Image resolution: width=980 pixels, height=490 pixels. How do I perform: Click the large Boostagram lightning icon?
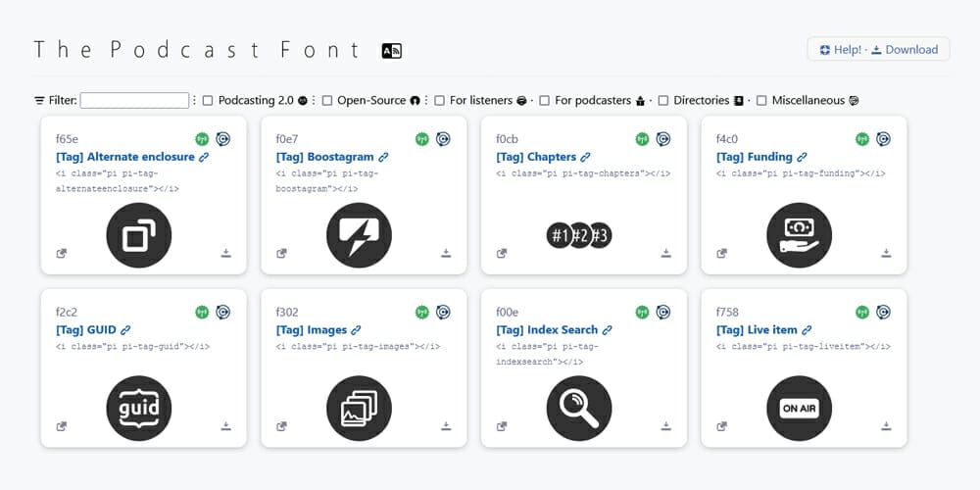tap(359, 235)
